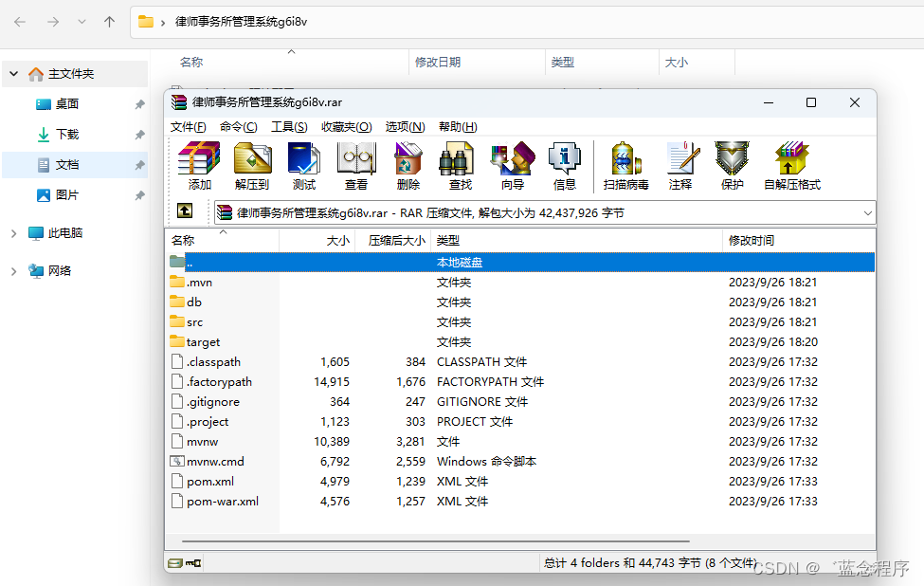The height and width of the screenshot is (586, 924).
Task: Open the 命令(C) menu
Action: tap(238, 127)
